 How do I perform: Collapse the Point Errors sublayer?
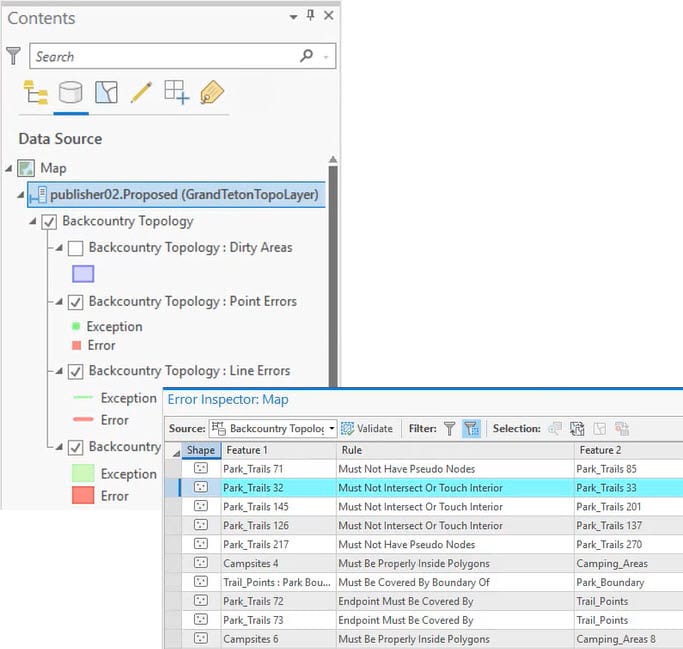(x=59, y=301)
